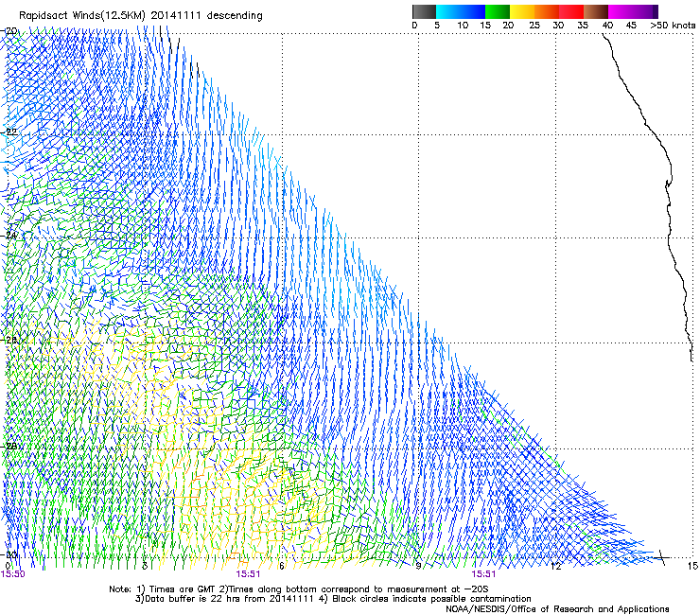Click the '15:51' time label beside longitude 9
The height and width of the screenshot is (615, 700).
[483, 574]
